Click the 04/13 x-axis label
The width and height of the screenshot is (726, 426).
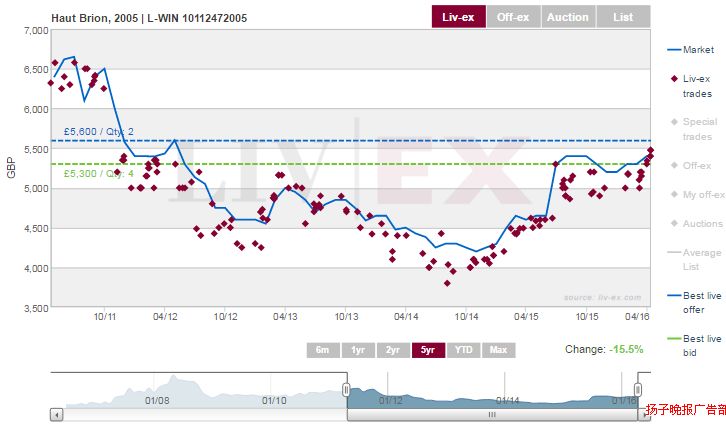point(285,317)
